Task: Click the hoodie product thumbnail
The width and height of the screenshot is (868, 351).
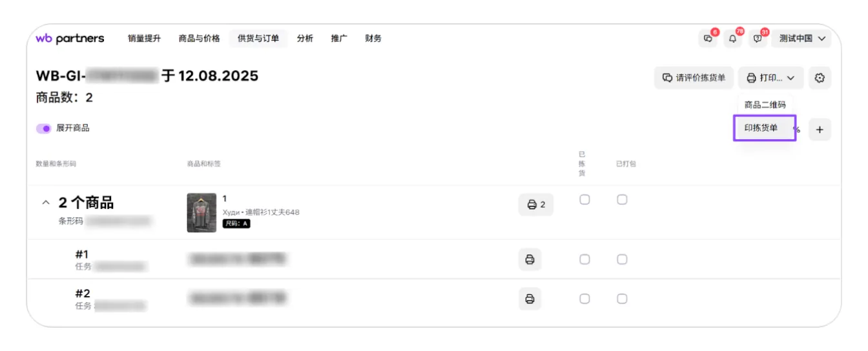Action: click(x=201, y=213)
